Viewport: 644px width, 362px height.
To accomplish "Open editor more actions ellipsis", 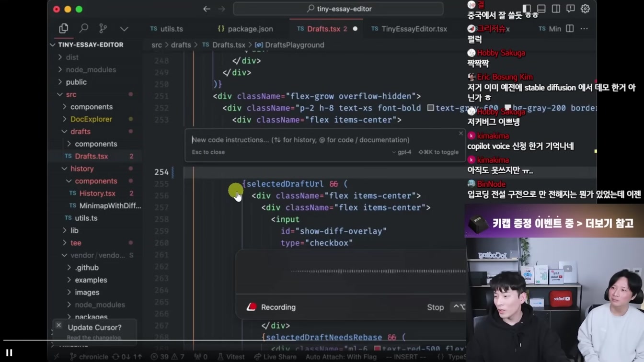I will [584, 29].
